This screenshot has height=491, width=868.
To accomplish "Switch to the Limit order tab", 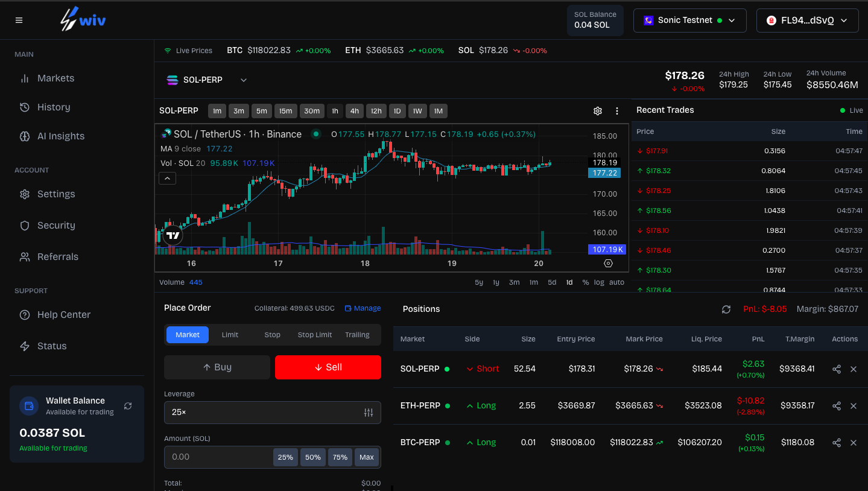I will (x=230, y=335).
